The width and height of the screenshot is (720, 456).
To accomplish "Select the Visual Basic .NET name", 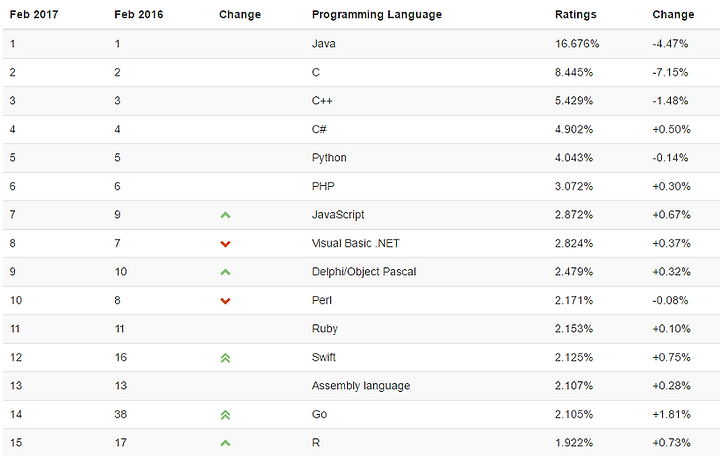I will [355, 243].
